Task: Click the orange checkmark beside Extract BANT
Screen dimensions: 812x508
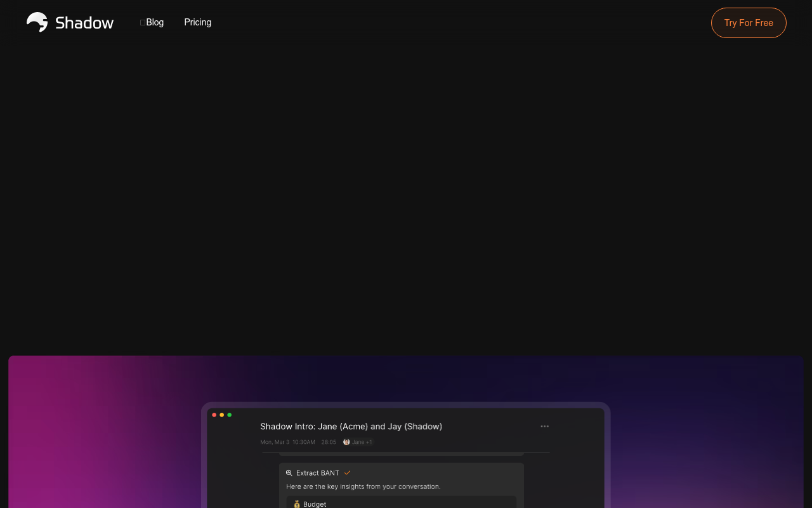Action: 347,473
